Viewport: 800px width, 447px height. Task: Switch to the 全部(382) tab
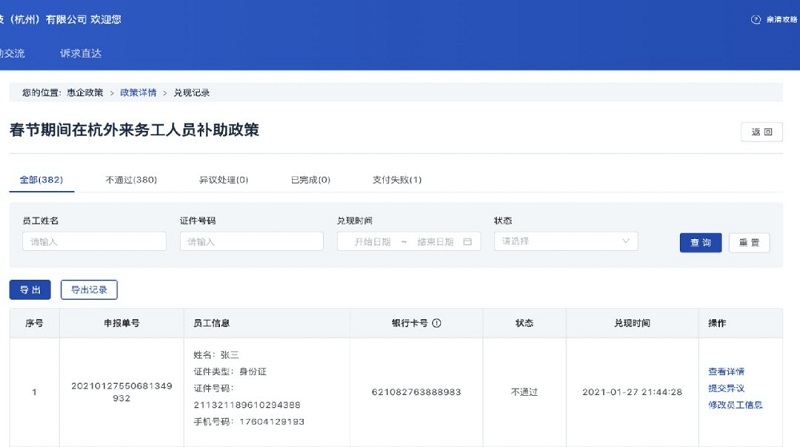41,180
